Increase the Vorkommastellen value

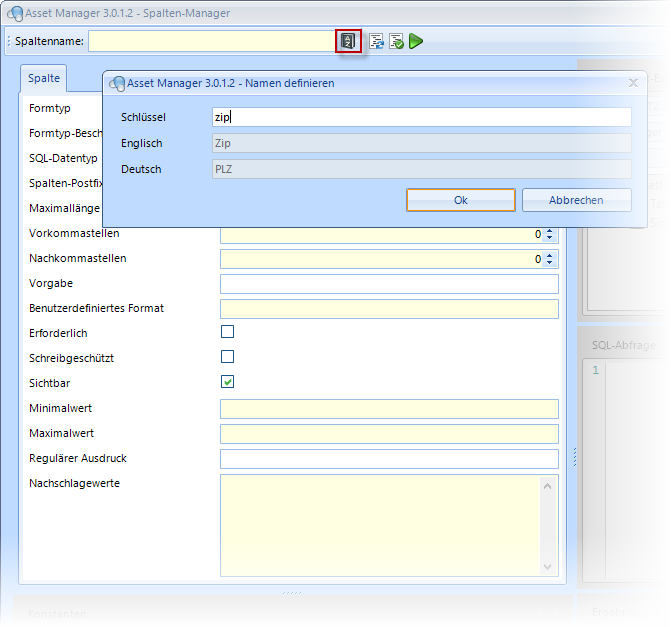coord(549,231)
